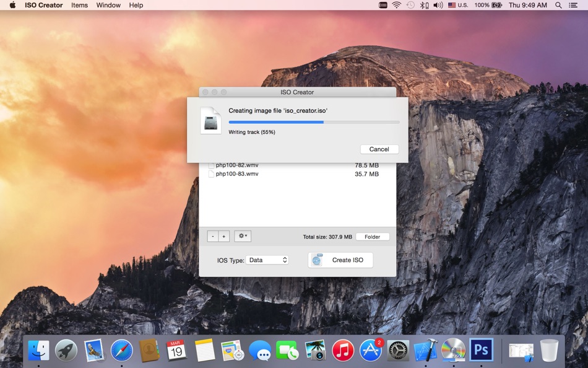Click the disk image file icon in dialog
The image size is (588, 368).
click(x=210, y=120)
